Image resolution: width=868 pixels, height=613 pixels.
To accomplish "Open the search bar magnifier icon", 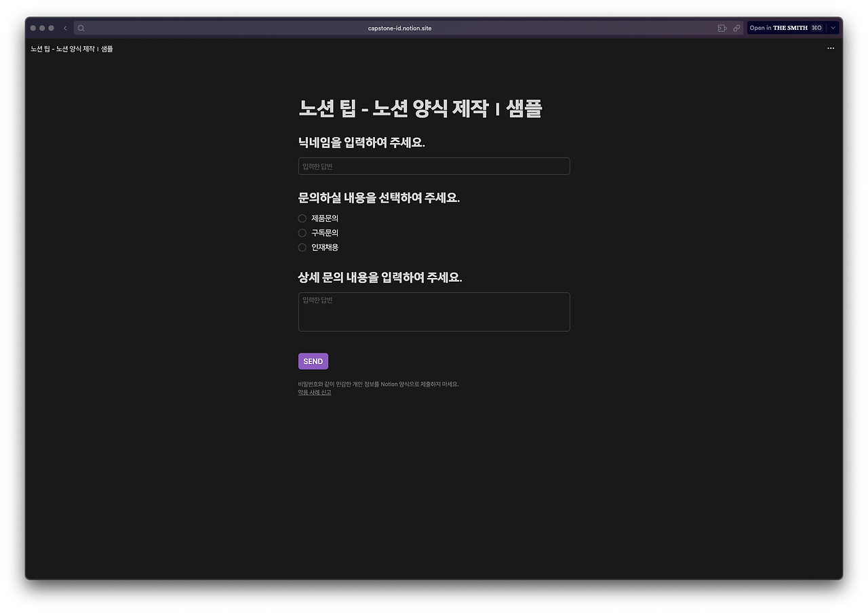I will [x=81, y=28].
